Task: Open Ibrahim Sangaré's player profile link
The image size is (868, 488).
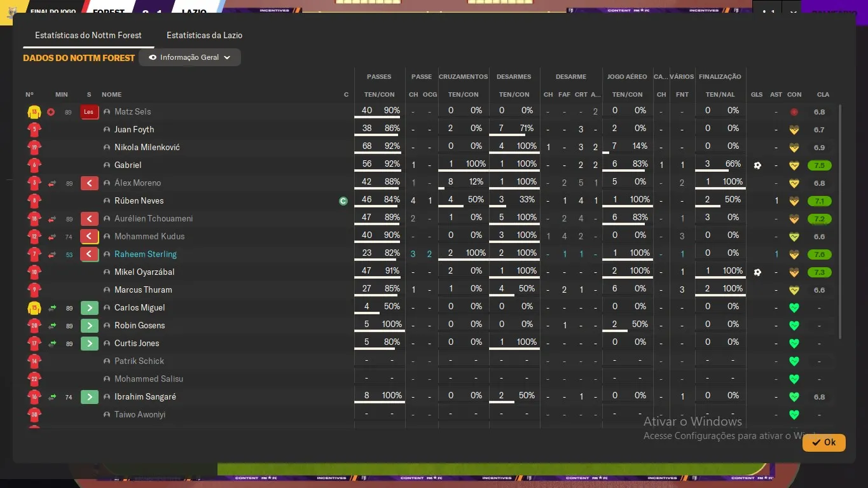Action: (x=145, y=397)
